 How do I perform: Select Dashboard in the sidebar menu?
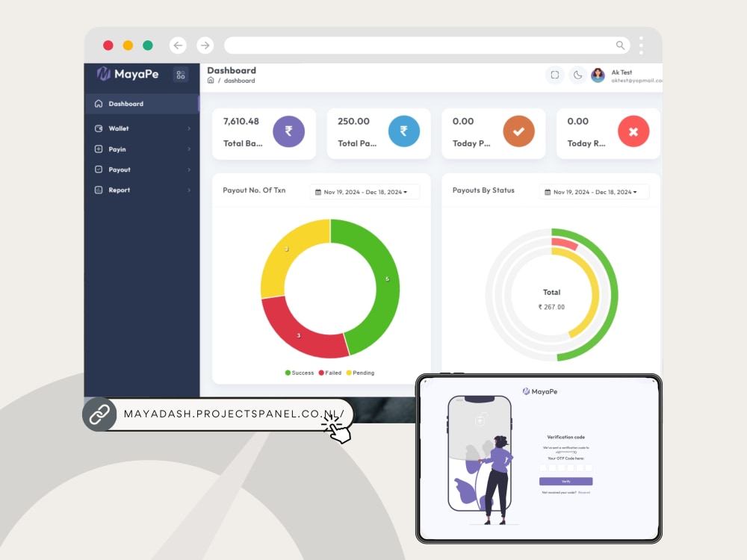pyautogui.click(x=141, y=103)
